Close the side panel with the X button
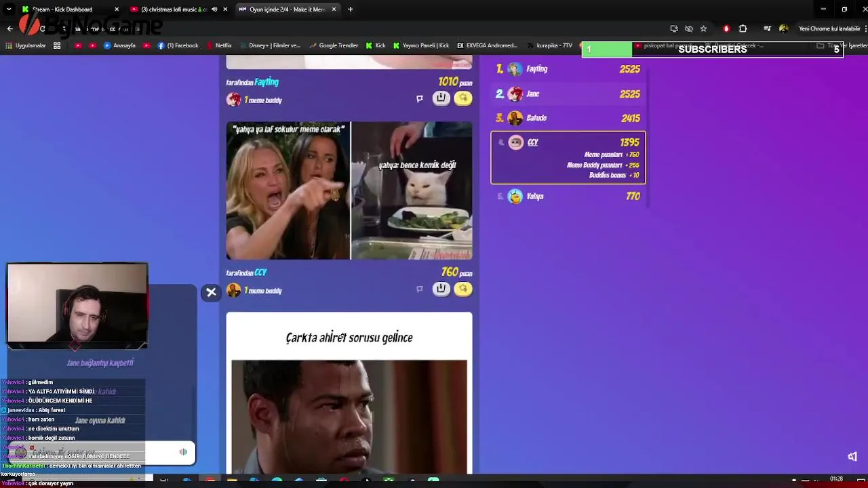Image resolution: width=868 pixels, height=488 pixels. click(211, 292)
